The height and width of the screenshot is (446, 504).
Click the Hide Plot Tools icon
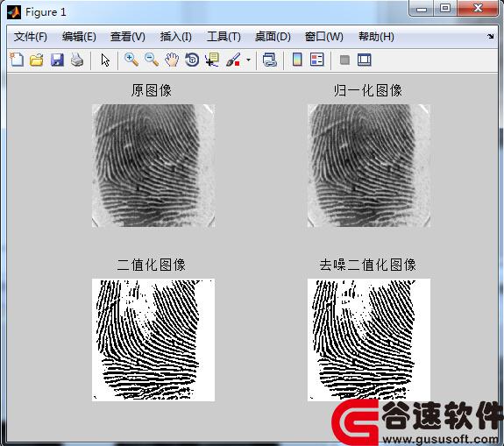click(344, 60)
